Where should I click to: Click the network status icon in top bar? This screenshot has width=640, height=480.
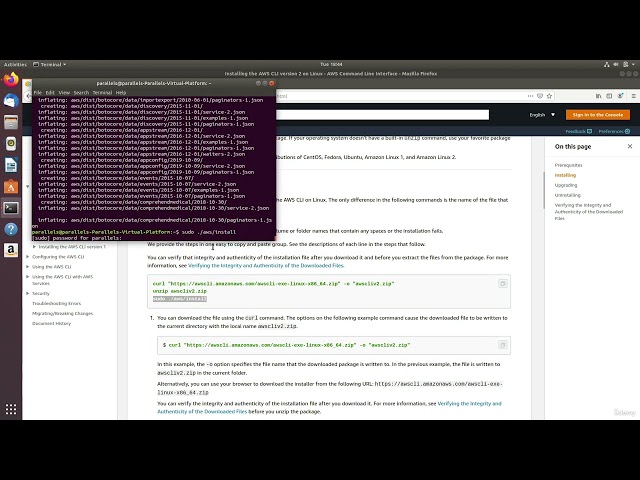(x=607, y=64)
